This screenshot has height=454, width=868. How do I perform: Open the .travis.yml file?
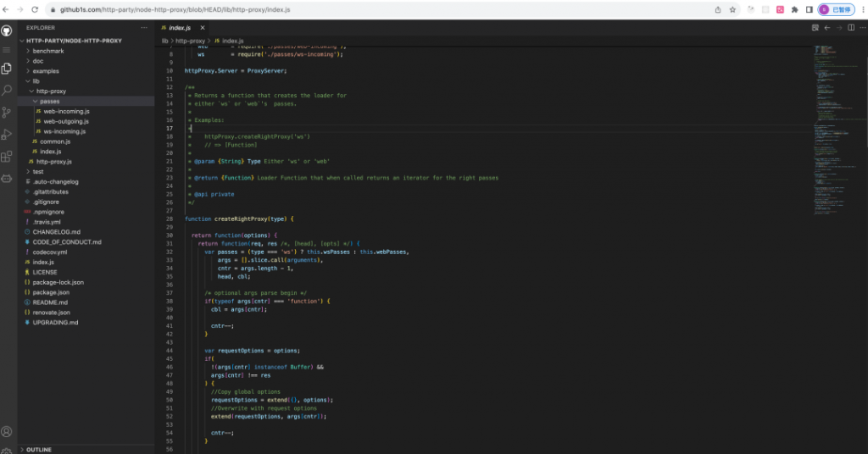[86, 222]
